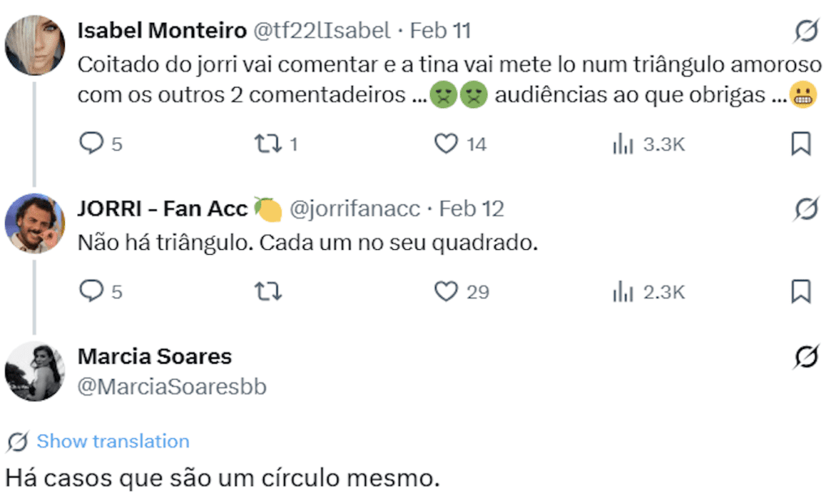
Task: Open Isabel Monteiro's profile name
Action: point(161,31)
